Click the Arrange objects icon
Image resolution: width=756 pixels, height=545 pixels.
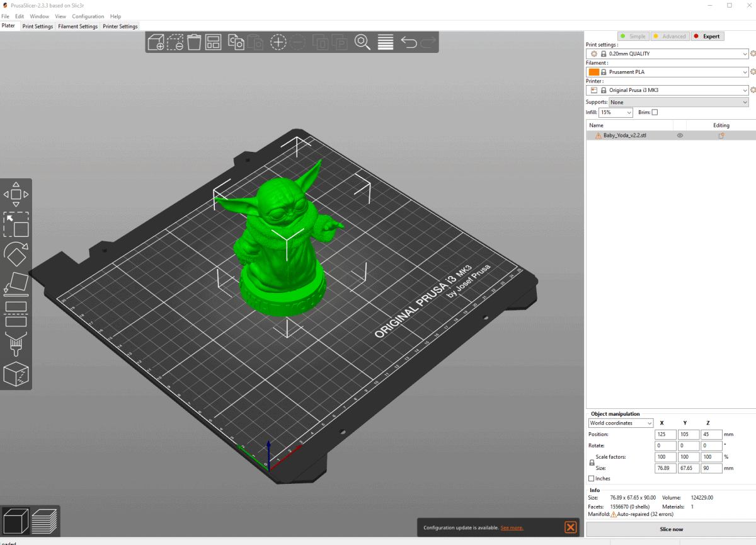[213, 42]
